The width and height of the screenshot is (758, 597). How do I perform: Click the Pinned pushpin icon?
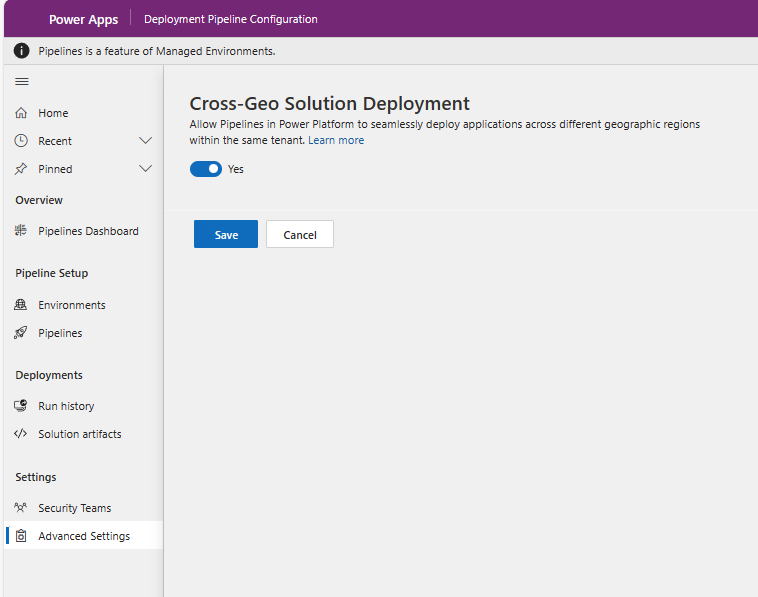pyautogui.click(x=21, y=169)
